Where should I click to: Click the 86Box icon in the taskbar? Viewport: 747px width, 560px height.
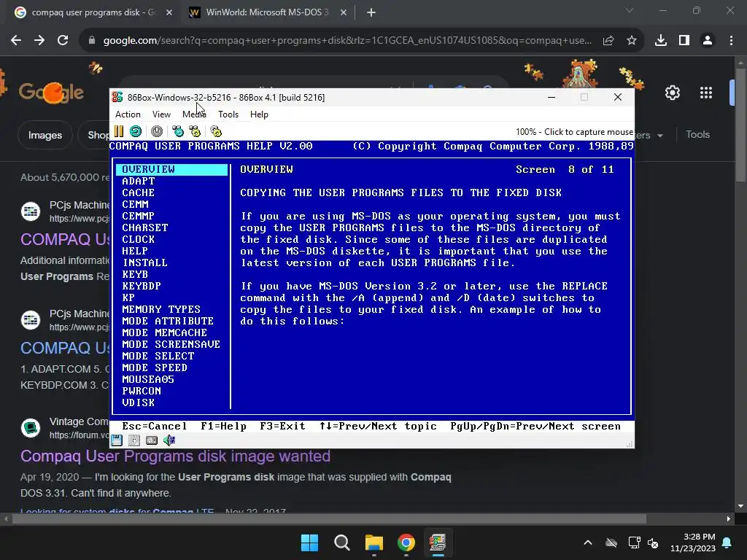pos(438,542)
